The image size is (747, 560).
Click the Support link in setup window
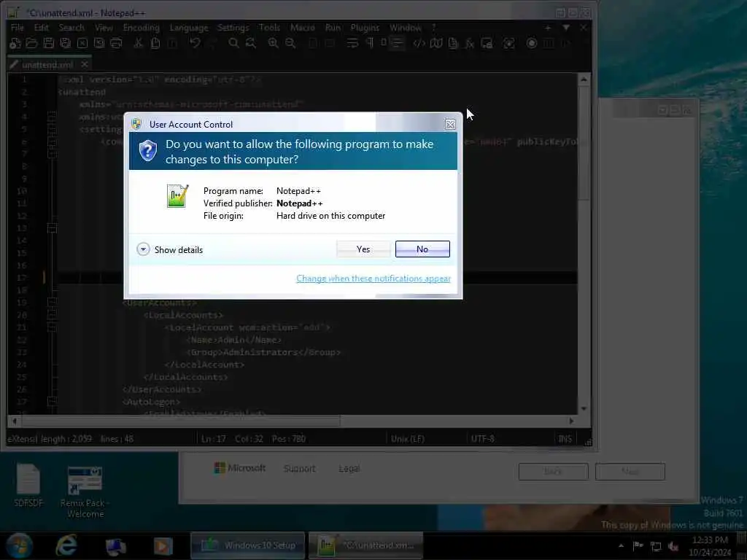point(300,469)
